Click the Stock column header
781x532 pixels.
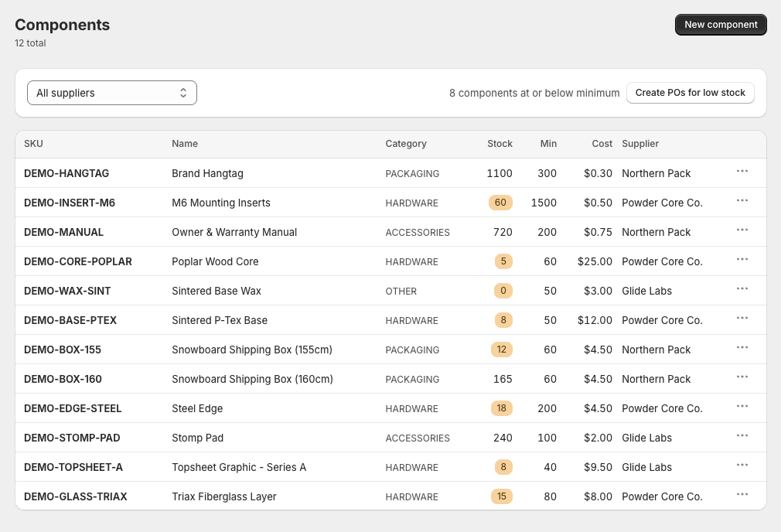tap(500, 144)
